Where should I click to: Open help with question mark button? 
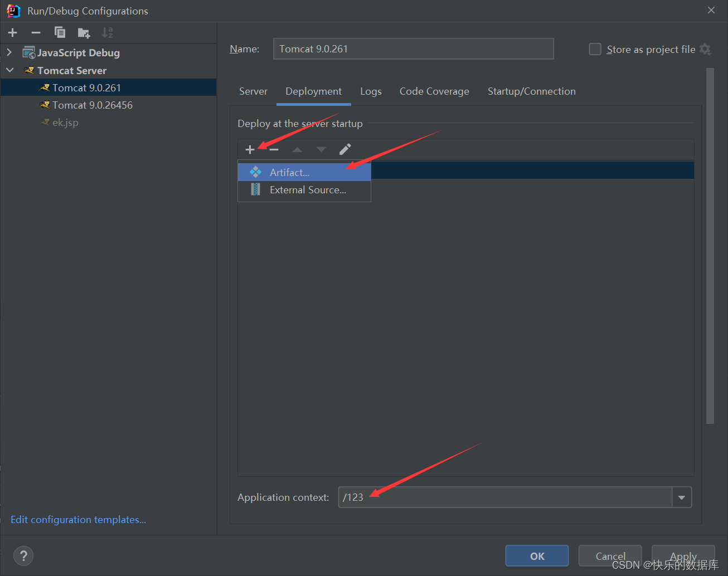click(x=23, y=555)
